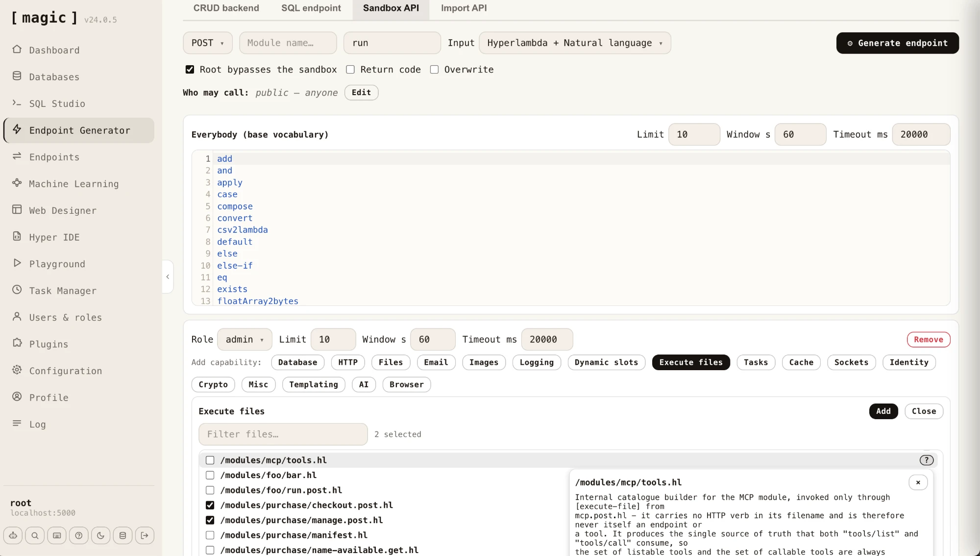The height and width of the screenshot is (556, 980).
Task: Show help for /modules/mcp/tools.hl file
Action: point(926,460)
